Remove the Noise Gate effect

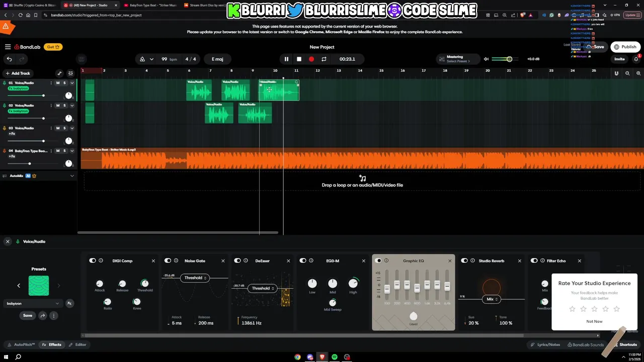click(x=223, y=261)
